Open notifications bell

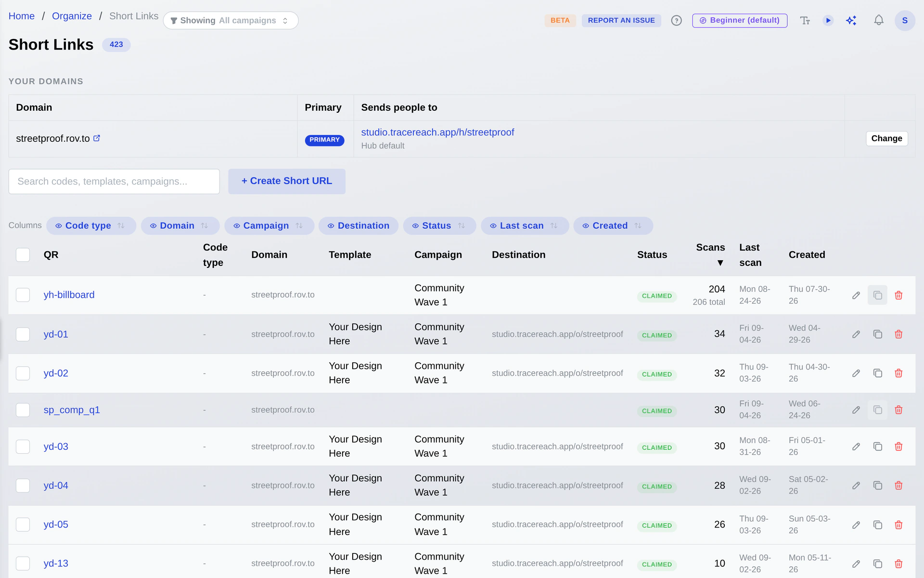pyautogui.click(x=878, y=21)
